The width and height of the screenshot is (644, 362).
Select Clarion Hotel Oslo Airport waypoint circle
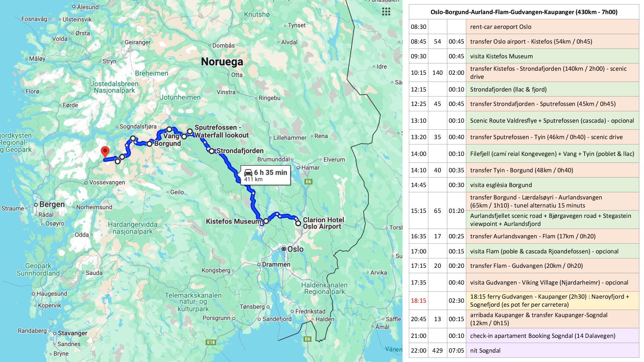(x=298, y=223)
